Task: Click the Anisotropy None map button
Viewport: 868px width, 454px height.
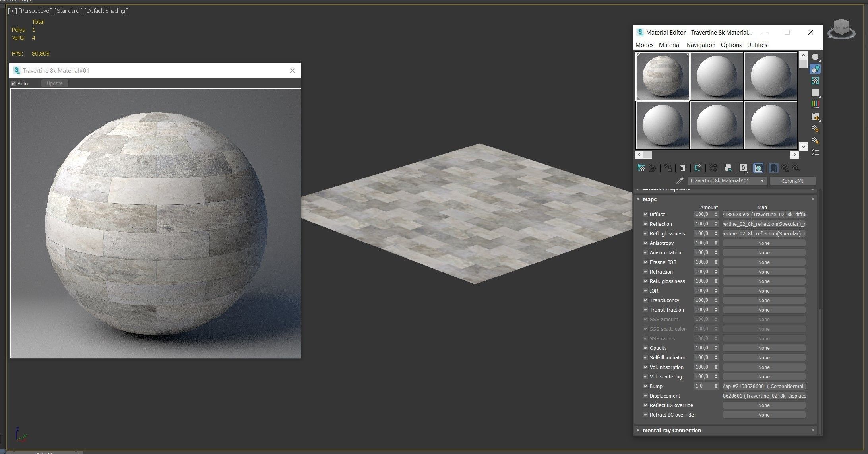Action: (x=764, y=243)
